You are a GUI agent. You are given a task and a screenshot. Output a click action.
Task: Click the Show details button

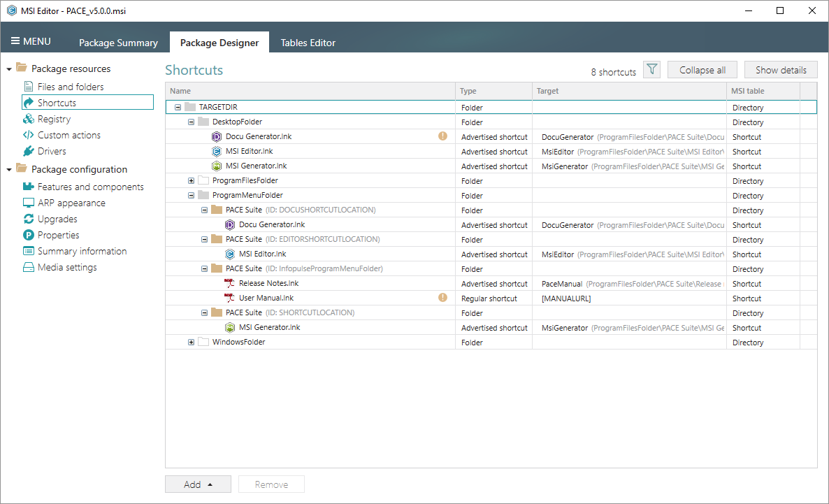point(780,70)
